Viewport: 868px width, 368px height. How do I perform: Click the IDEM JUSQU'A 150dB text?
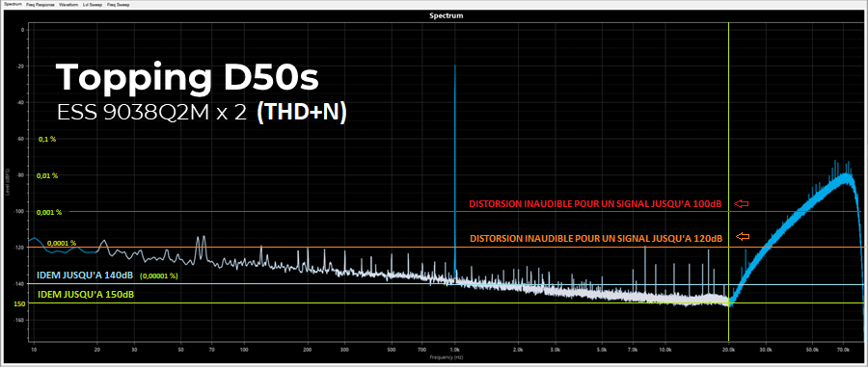click(86, 295)
